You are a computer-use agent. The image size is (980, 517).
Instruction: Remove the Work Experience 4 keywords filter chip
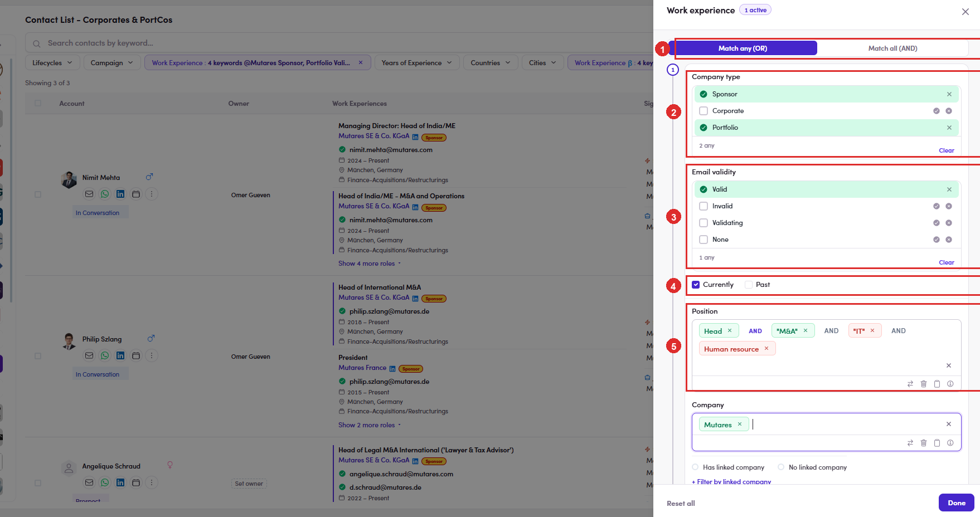pos(361,62)
